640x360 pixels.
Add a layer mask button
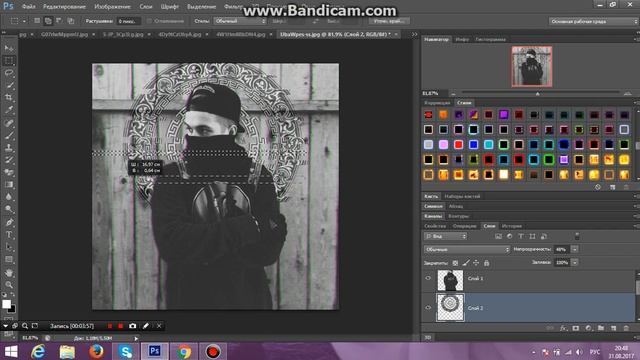(x=576, y=328)
